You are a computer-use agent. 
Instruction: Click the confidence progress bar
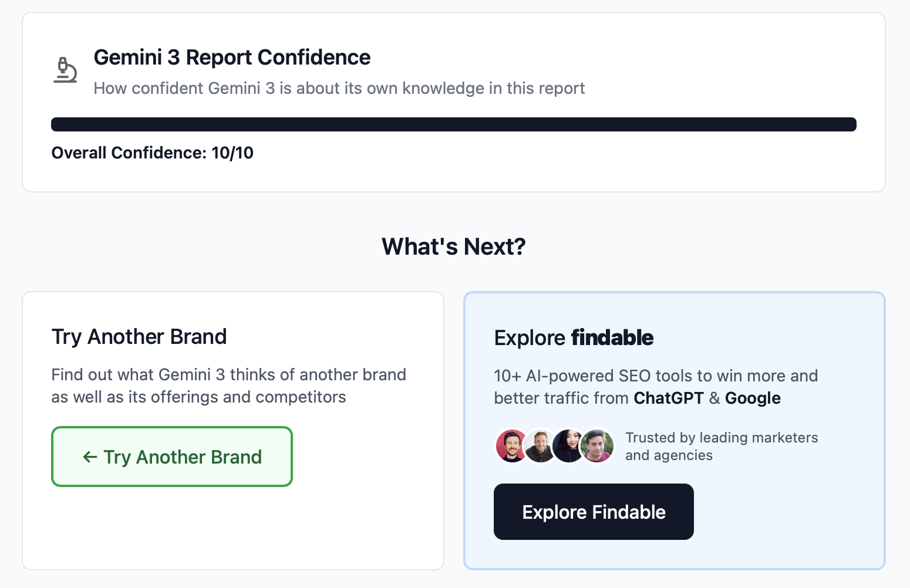pos(454,124)
